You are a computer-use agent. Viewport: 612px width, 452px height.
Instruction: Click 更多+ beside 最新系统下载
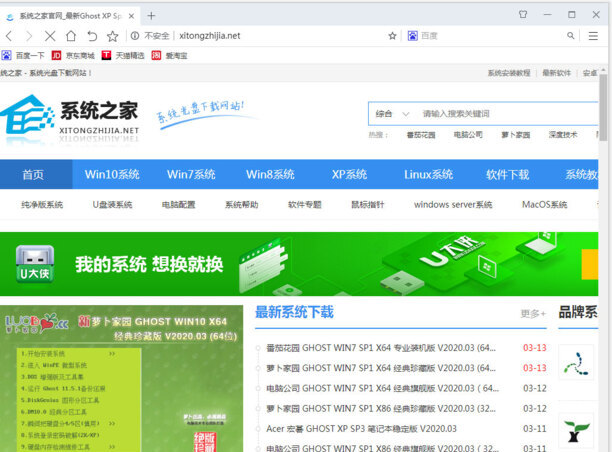coord(533,313)
